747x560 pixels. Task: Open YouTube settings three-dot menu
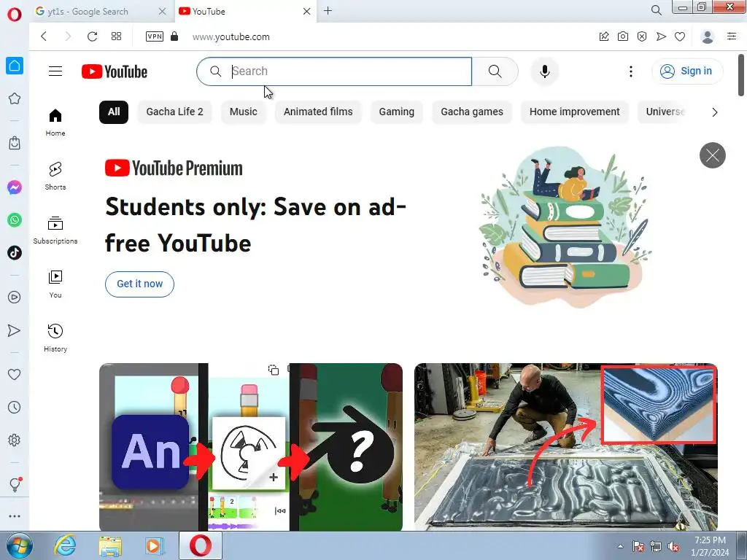pos(631,71)
